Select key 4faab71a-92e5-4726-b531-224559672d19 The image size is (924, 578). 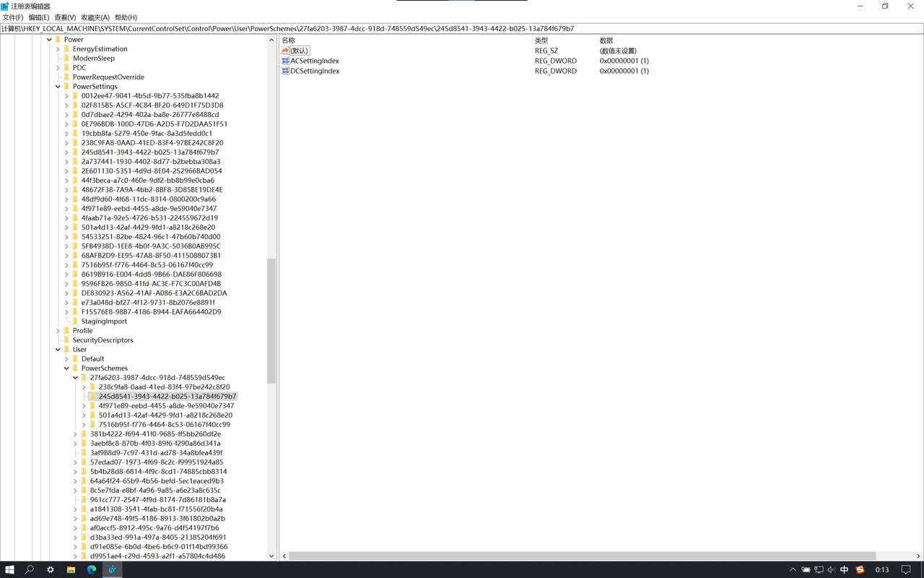pyautogui.click(x=149, y=218)
